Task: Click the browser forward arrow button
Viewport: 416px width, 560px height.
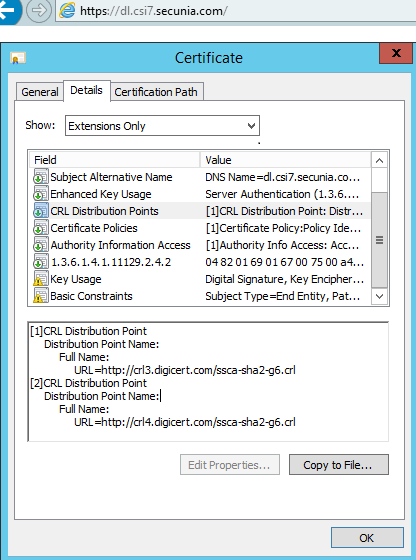Action: (x=39, y=10)
